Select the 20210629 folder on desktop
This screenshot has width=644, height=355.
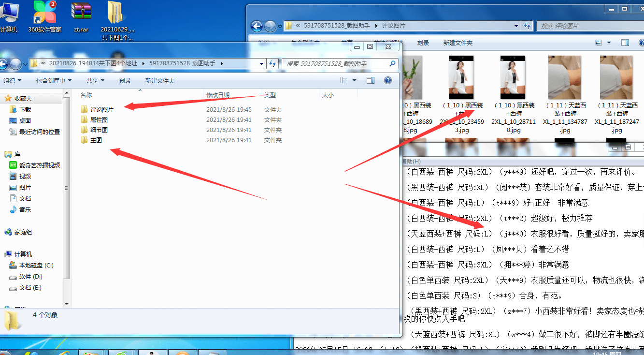[117, 21]
